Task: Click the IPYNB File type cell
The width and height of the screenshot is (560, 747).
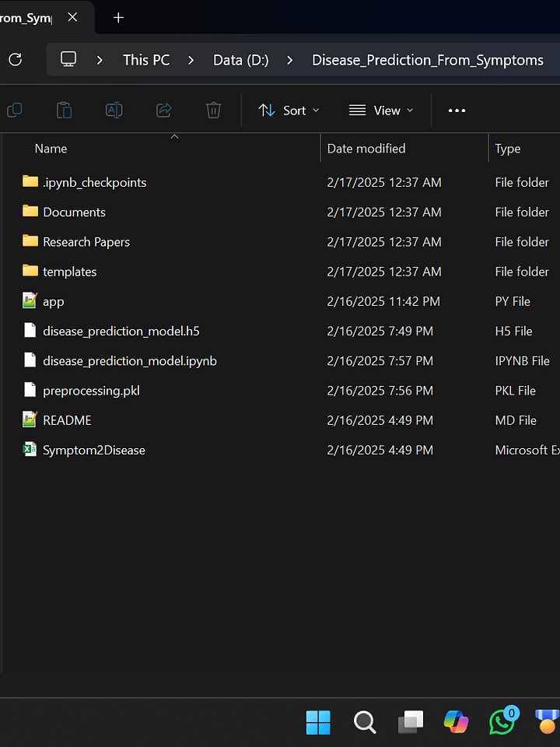Action: pyautogui.click(x=523, y=360)
